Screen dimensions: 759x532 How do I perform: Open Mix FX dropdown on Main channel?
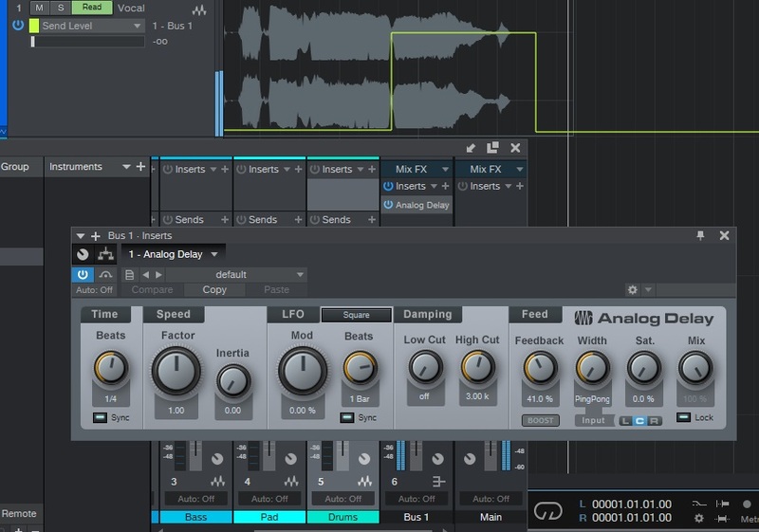point(519,169)
